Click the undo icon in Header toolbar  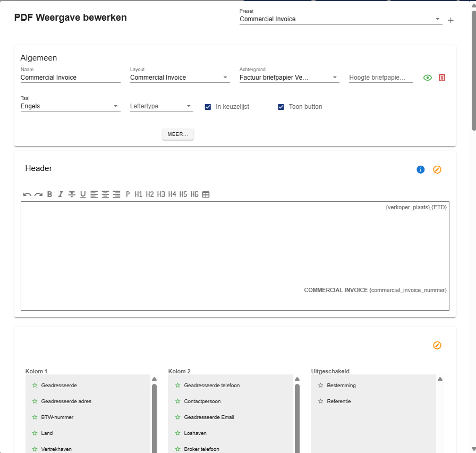click(27, 194)
